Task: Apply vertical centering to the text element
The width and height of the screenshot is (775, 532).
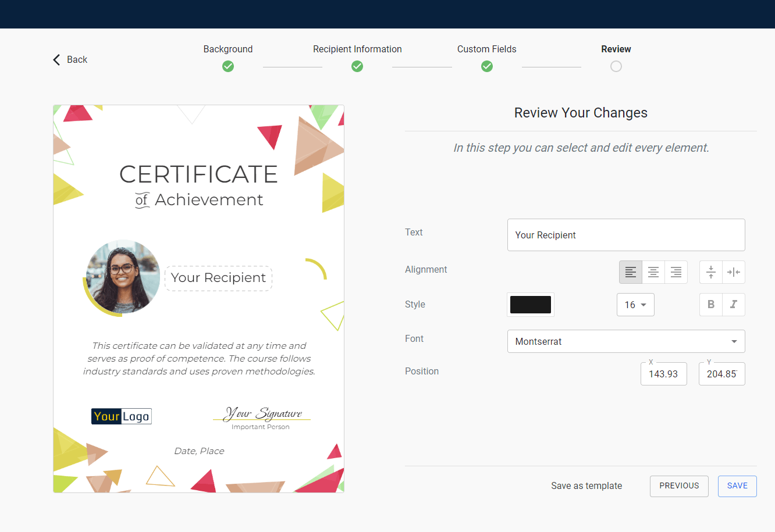Action: click(x=710, y=272)
